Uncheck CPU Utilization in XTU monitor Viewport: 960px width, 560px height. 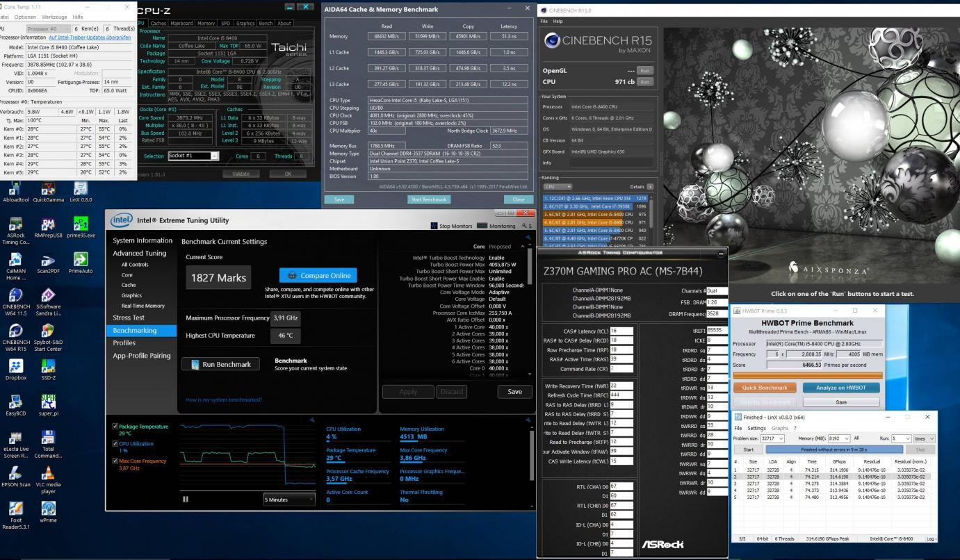tap(115, 443)
